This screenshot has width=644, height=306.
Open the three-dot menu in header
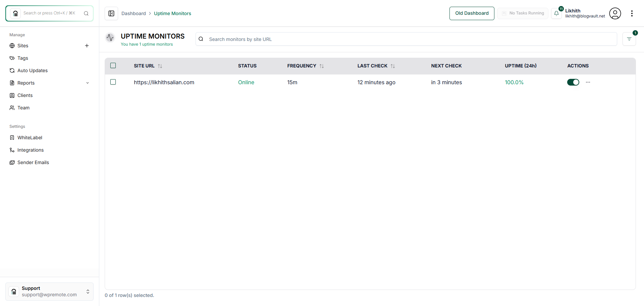pyautogui.click(x=632, y=13)
